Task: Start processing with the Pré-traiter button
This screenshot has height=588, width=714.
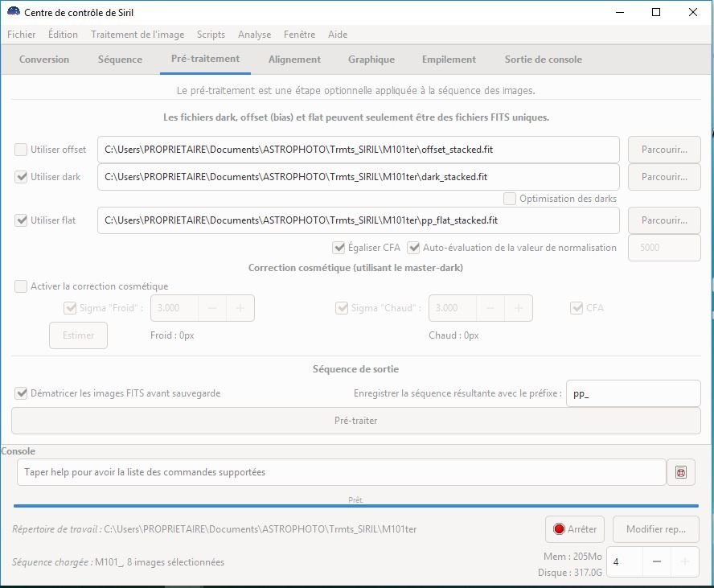Action: pos(355,421)
